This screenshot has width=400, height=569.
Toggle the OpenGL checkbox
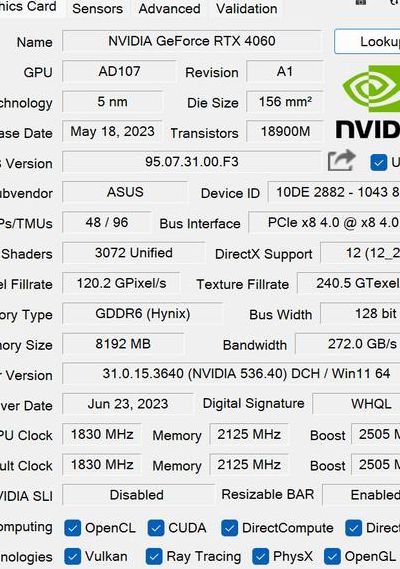point(332,556)
